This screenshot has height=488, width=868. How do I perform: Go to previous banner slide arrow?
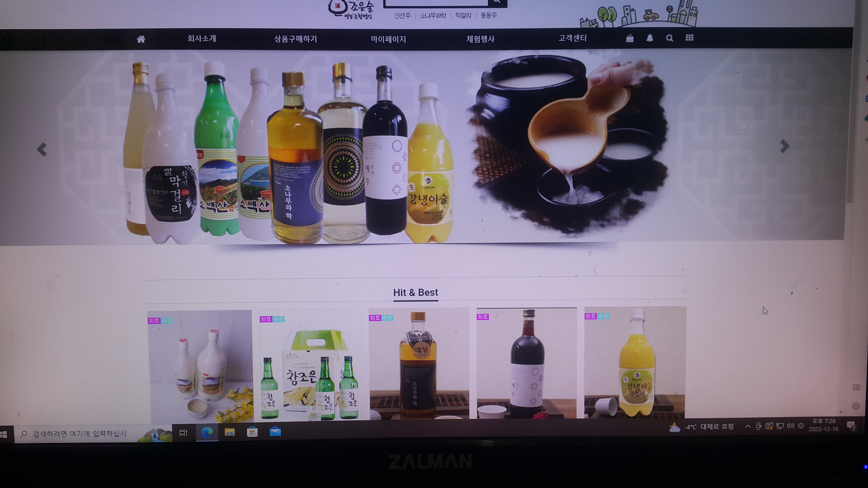click(x=42, y=149)
